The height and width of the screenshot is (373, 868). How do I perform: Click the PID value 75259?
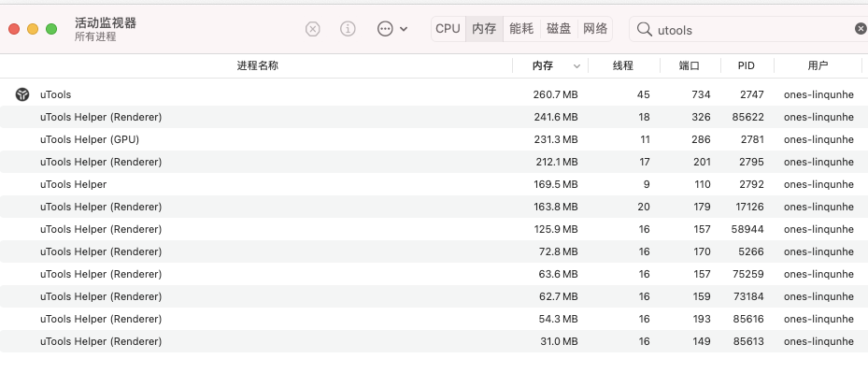tap(748, 274)
